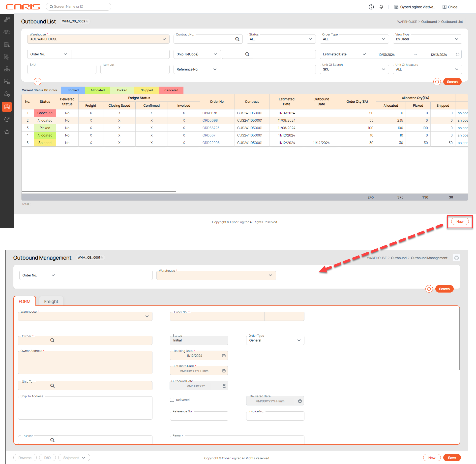Click the Owner search magnifier icon
476x464 pixels.
click(x=52, y=340)
